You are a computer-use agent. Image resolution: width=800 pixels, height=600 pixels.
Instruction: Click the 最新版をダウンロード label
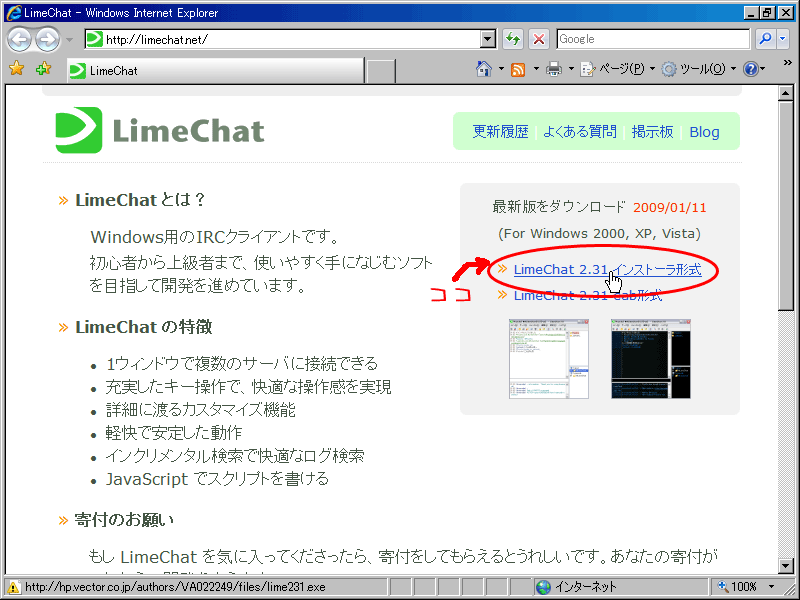(x=559, y=207)
